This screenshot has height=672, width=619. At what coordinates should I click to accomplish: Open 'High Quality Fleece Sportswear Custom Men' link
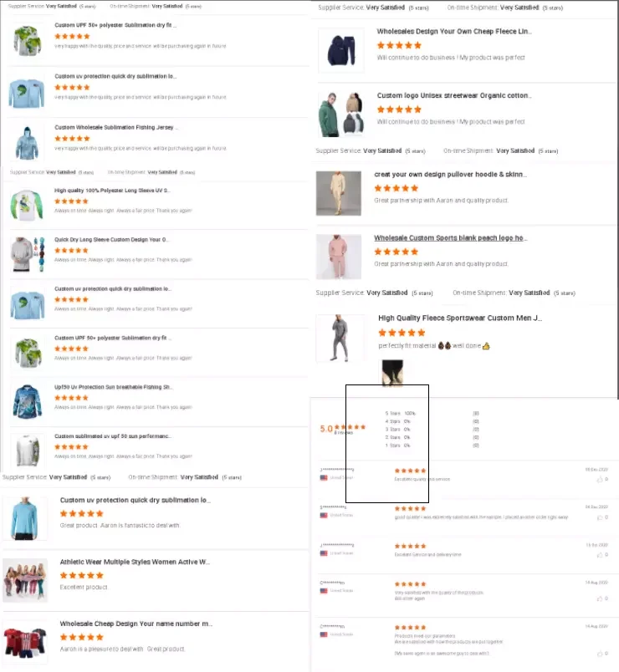pos(460,318)
